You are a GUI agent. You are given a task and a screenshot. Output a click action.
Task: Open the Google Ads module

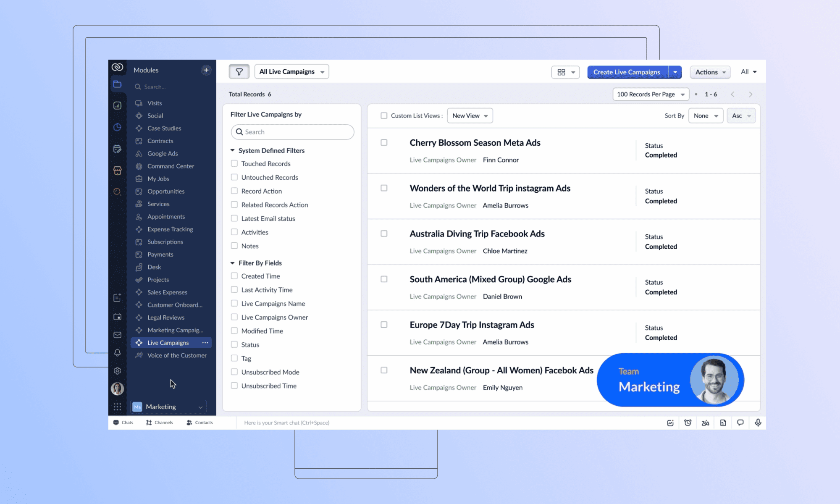[x=163, y=153]
